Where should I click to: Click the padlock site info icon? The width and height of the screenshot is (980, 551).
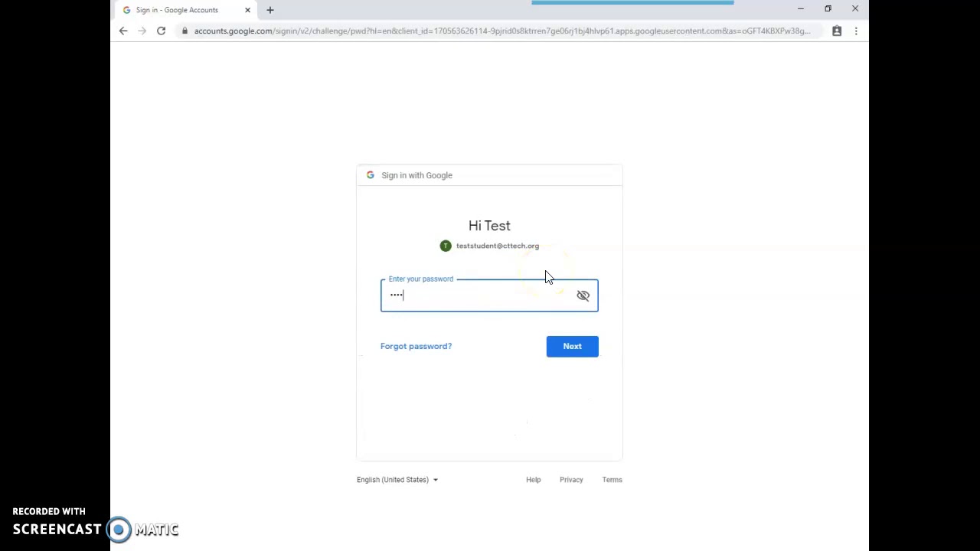(x=185, y=31)
